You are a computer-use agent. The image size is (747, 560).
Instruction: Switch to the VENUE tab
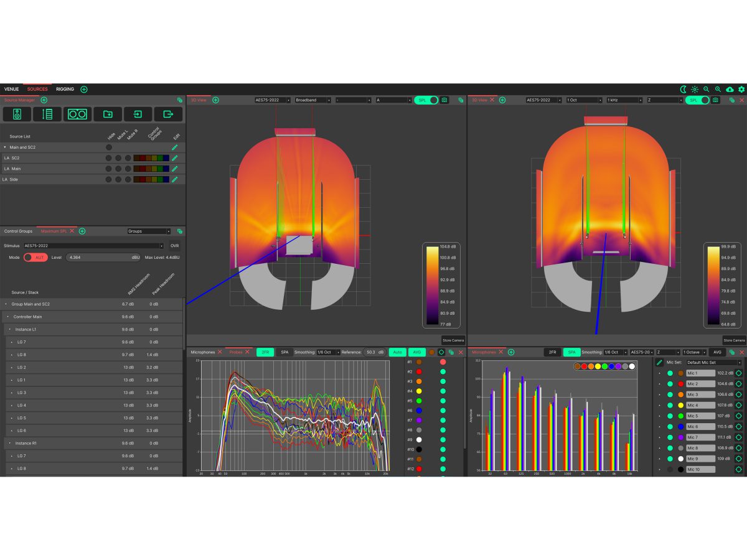[11, 89]
